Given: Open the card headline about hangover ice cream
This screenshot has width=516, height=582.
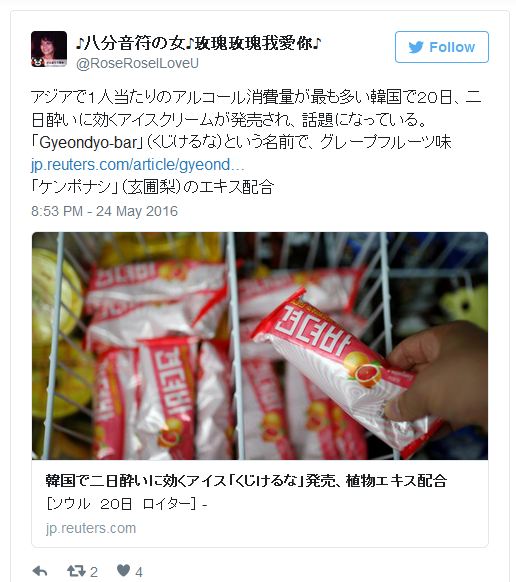Looking at the screenshot, I should (246, 481).
